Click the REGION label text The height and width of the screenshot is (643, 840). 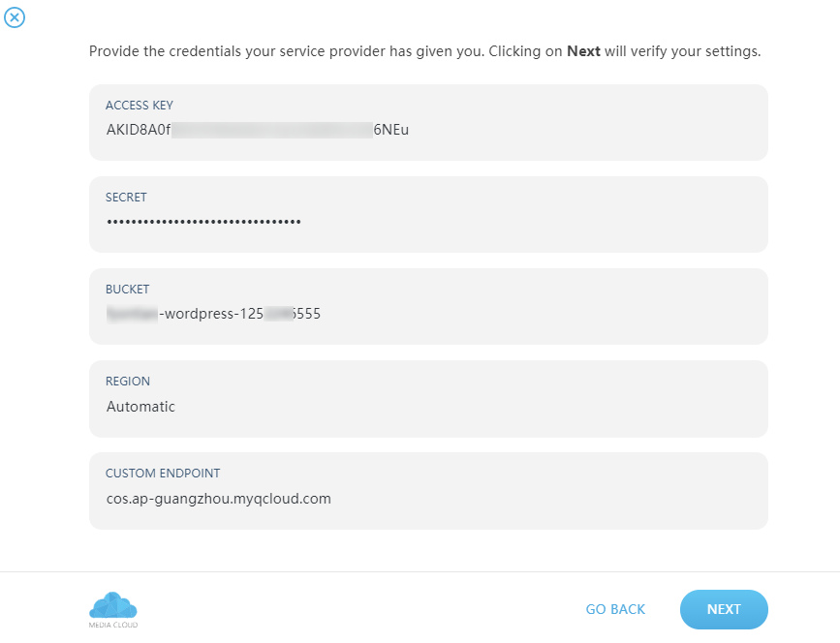point(128,382)
